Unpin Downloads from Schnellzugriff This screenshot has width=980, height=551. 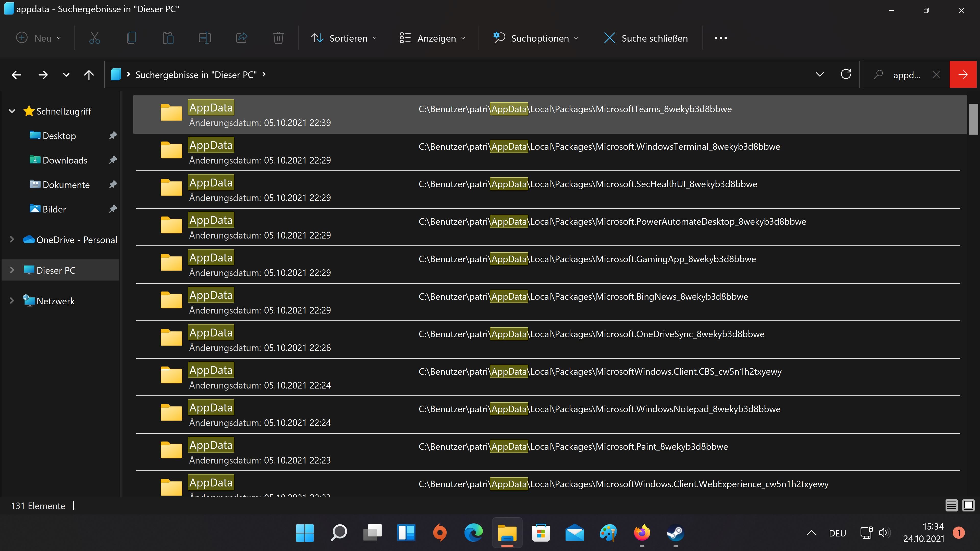113,160
